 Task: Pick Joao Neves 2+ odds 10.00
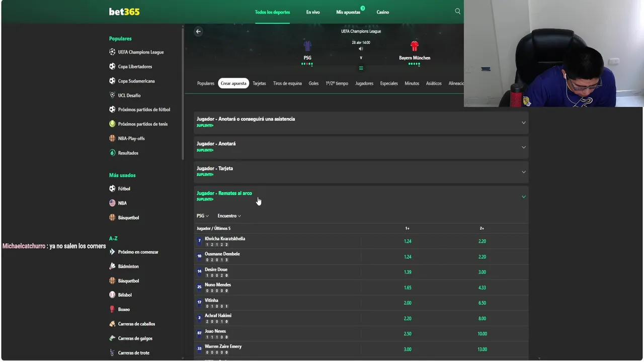click(482, 334)
